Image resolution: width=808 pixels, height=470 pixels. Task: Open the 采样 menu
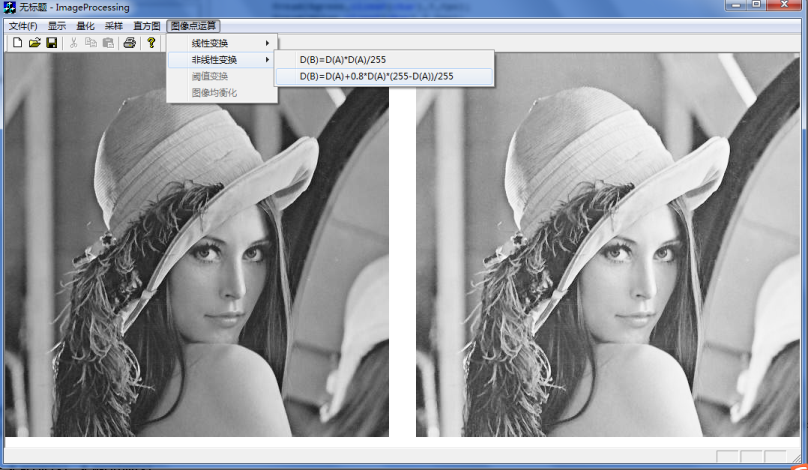click(114, 26)
